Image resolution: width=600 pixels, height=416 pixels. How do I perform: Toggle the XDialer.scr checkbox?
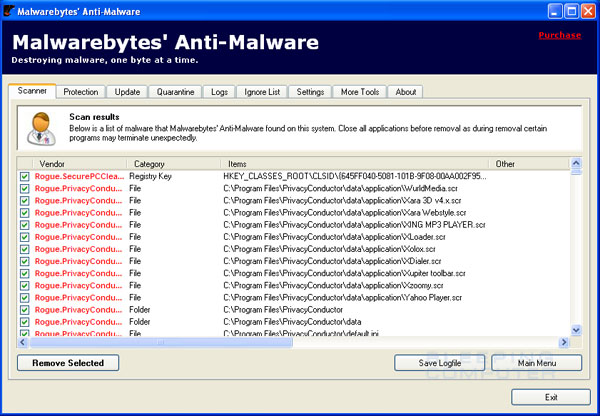point(24,261)
